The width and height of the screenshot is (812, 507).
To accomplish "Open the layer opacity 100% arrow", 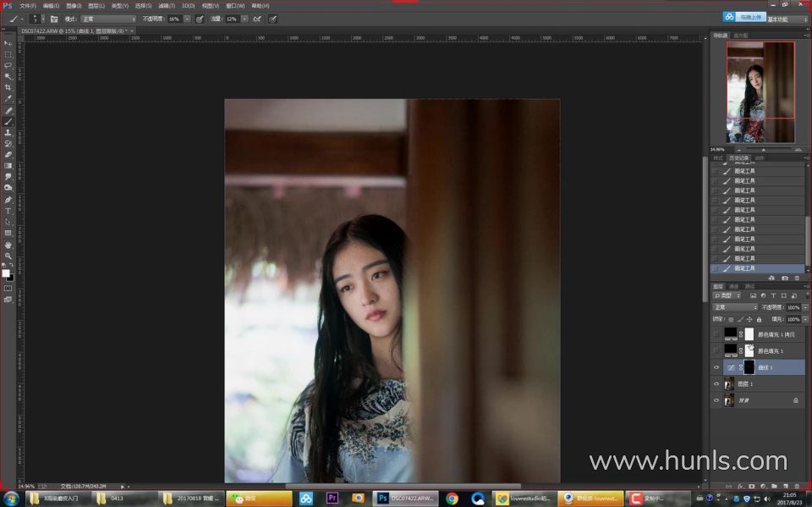I will tap(805, 307).
